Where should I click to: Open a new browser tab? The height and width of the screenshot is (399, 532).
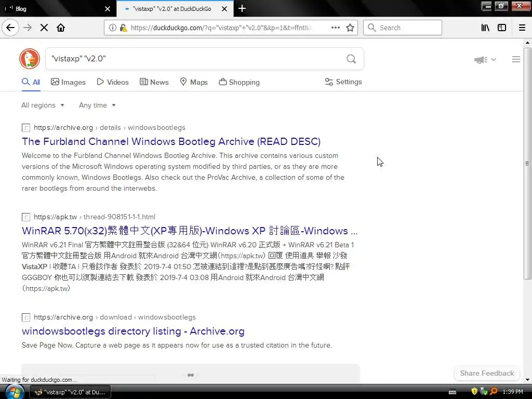[x=242, y=8]
